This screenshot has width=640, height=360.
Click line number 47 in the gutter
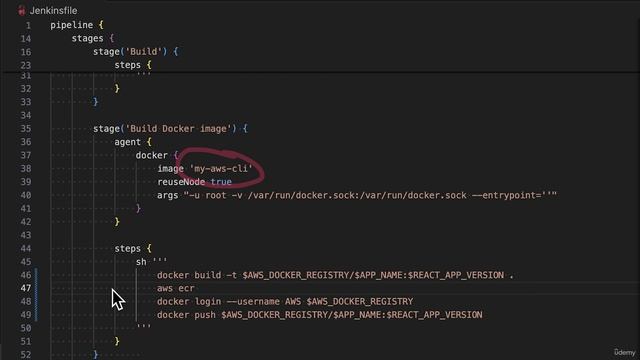[x=26, y=289]
